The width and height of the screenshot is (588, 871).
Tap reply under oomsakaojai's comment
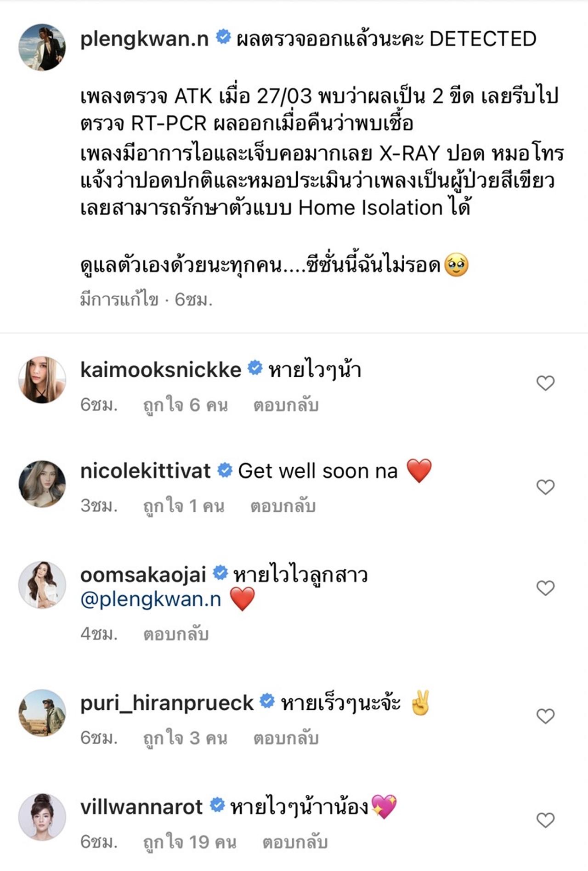click(x=176, y=634)
